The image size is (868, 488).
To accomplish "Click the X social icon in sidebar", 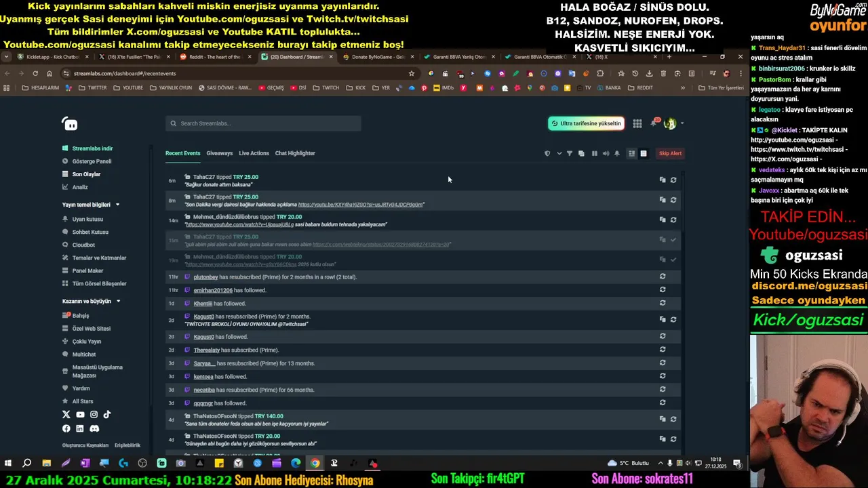I will point(66,414).
